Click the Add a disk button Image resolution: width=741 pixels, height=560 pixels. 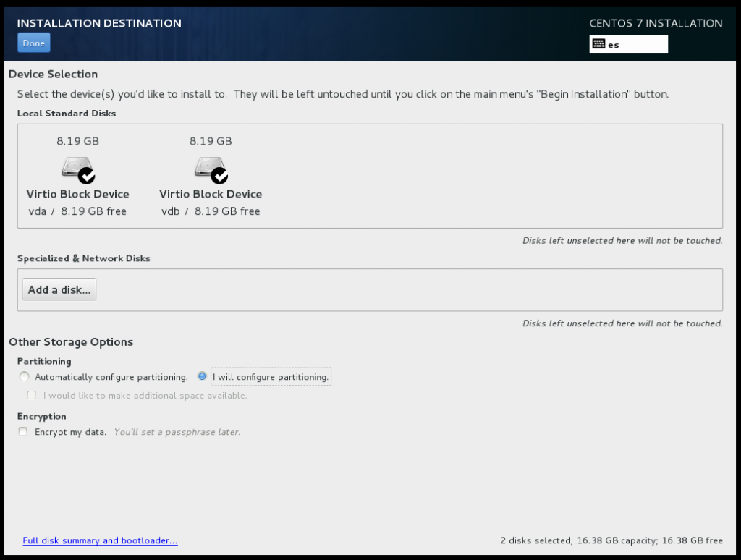[59, 289]
